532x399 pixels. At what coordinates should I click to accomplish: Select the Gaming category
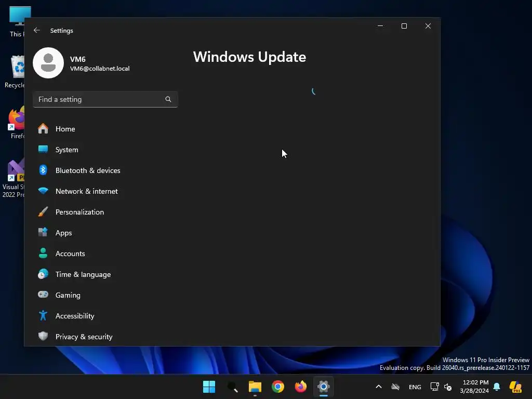[105, 295]
